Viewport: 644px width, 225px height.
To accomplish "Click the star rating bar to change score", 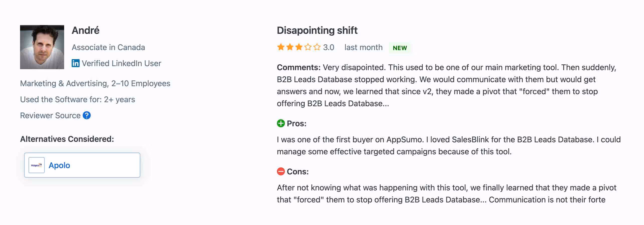I will point(299,47).
